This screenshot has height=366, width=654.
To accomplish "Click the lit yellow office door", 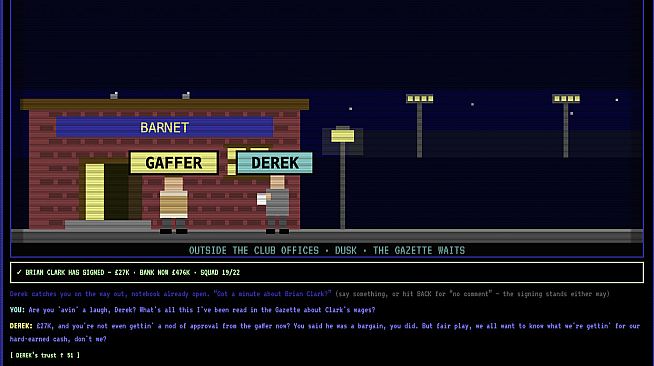I will pos(95,191).
